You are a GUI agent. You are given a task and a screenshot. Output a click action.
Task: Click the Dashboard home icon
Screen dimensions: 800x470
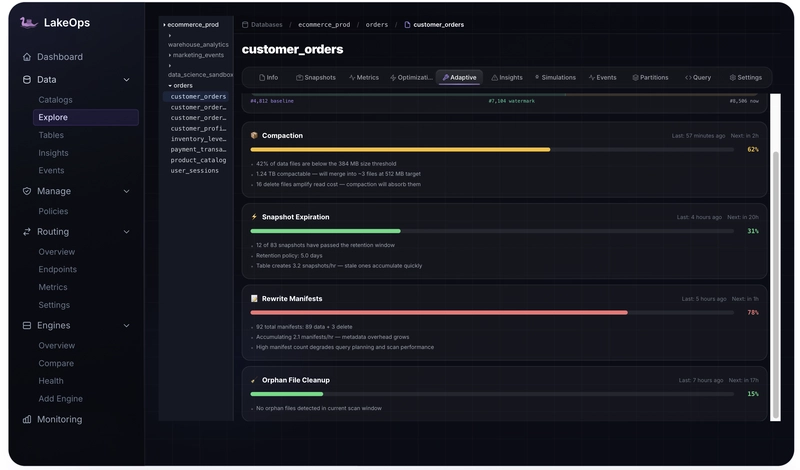27,57
